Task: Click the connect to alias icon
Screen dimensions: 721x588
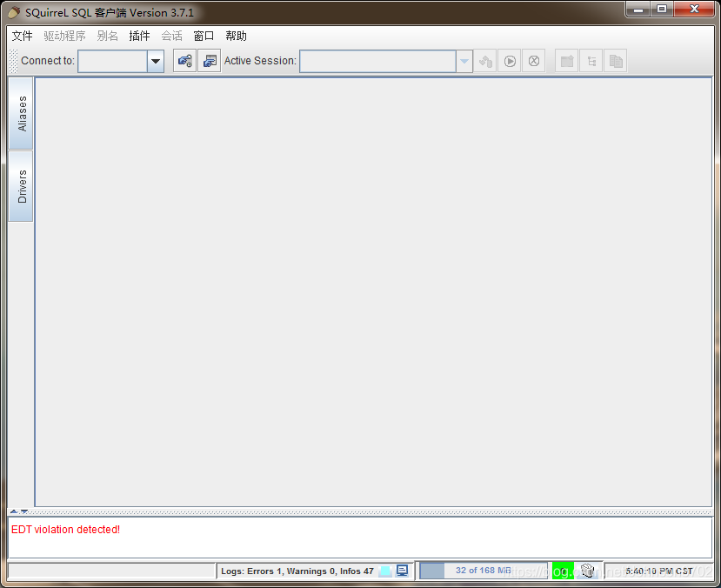Action: point(185,61)
